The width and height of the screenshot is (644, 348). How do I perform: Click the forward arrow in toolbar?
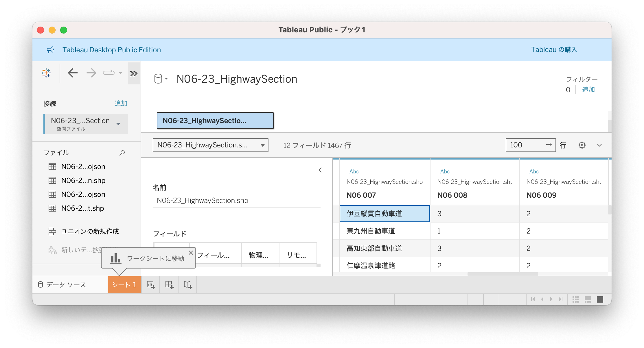pyautogui.click(x=91, y=73)
